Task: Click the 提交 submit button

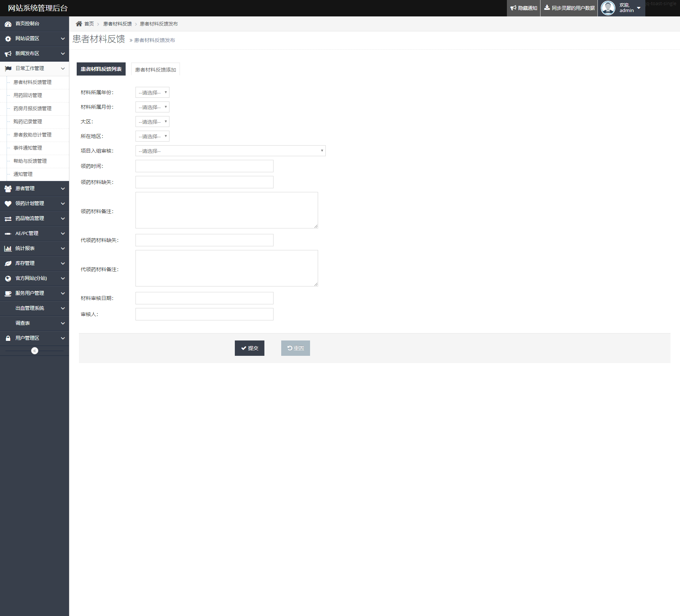Action: (249, 348)
